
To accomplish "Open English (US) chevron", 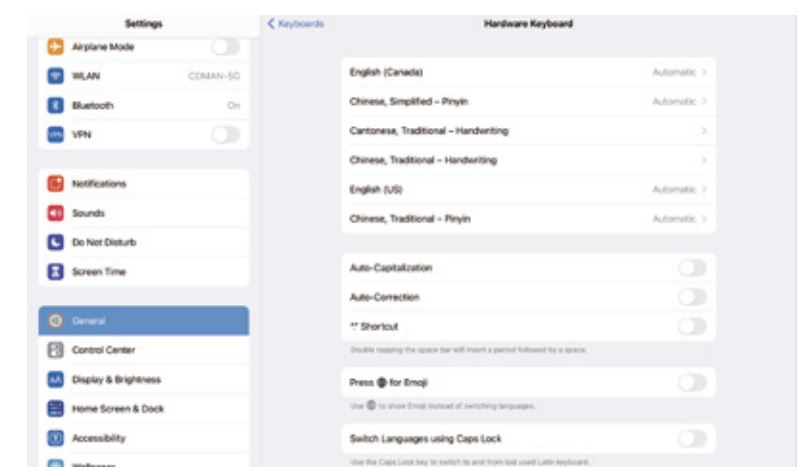I will (x=705, y=190).
